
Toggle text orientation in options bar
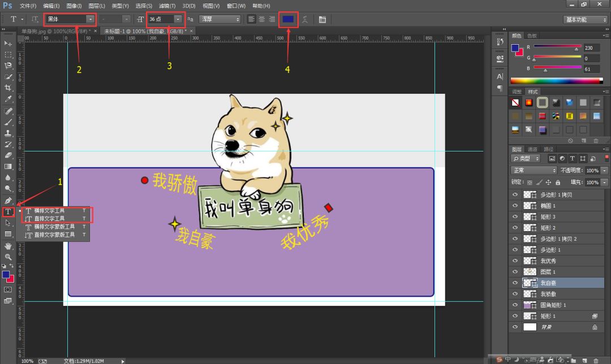(x=35, y=19)
